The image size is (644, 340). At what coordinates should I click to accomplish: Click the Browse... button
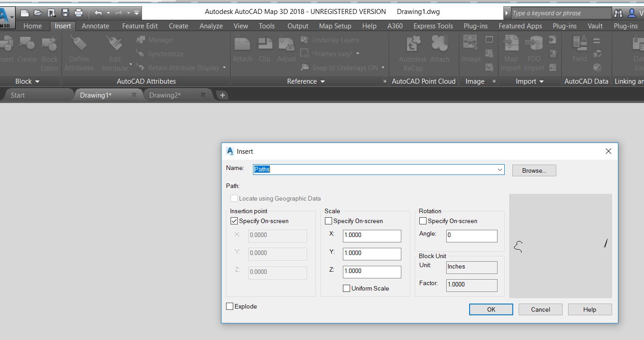(x=534, y=170)
